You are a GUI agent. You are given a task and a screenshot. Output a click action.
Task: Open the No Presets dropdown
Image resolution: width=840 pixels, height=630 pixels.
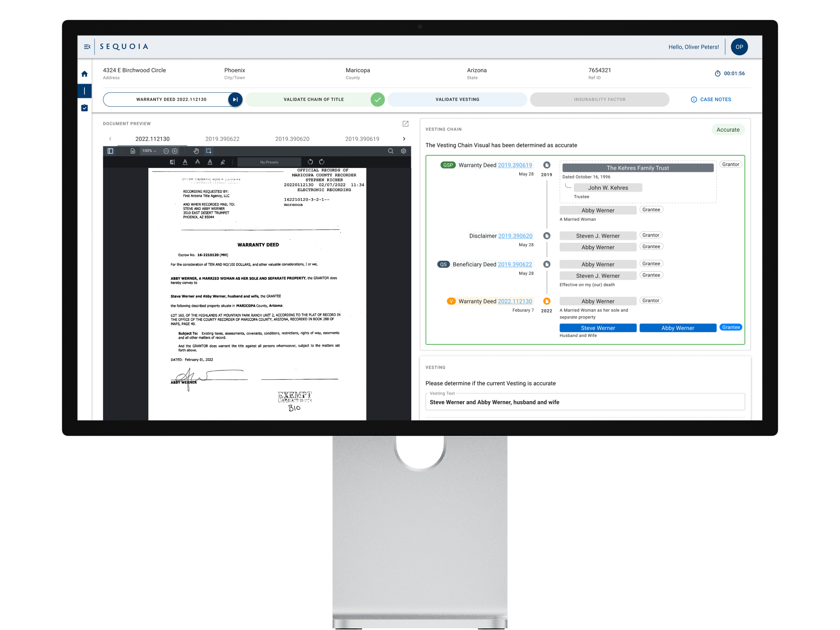tap(269, 162)
